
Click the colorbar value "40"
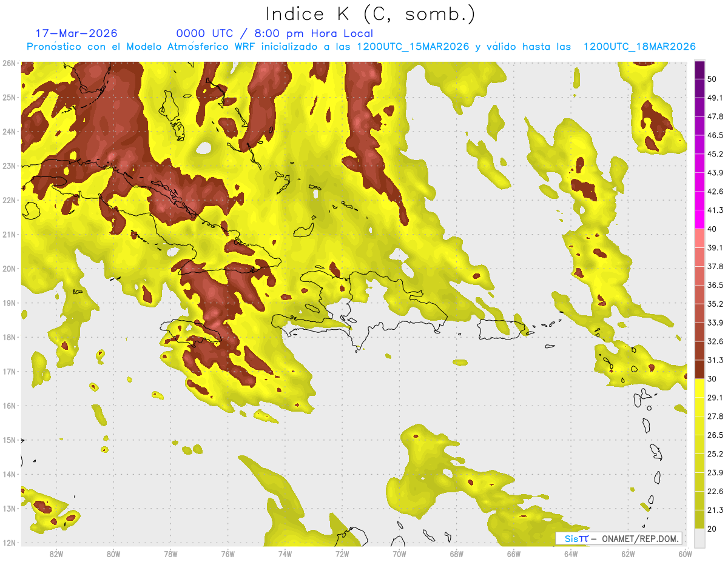click(712, 229)
